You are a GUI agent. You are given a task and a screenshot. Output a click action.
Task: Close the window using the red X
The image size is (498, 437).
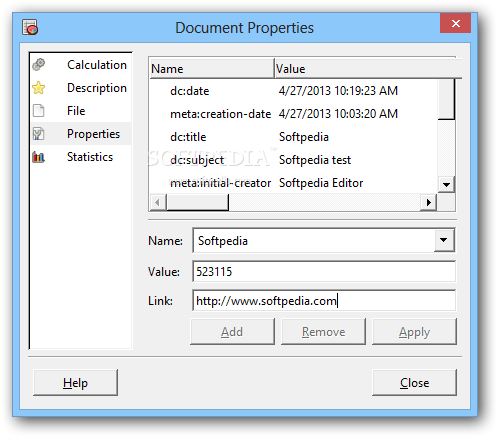click(x=455, y=23)
